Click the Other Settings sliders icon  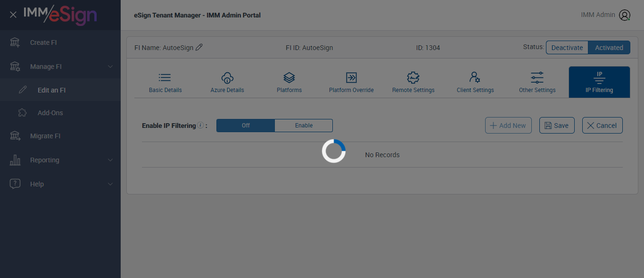[x=537, y=77]
